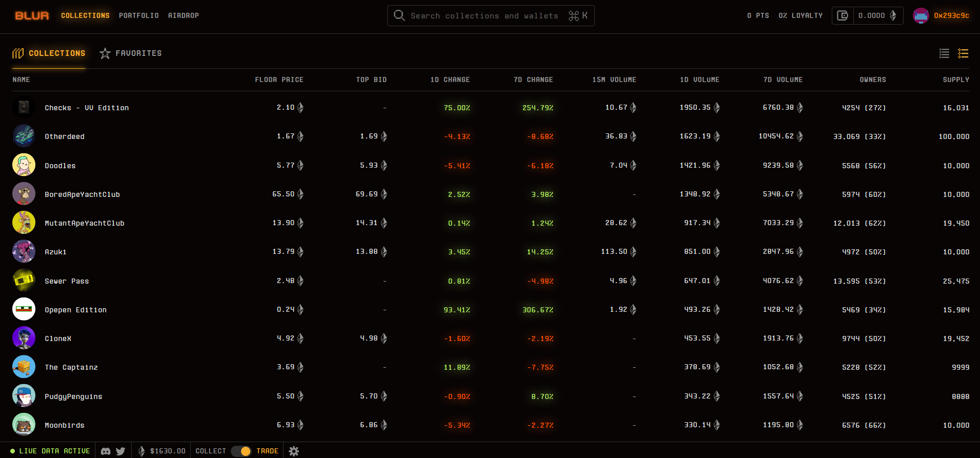Open settings gear in status bar

pyautogui.click(x=294, y=451)
